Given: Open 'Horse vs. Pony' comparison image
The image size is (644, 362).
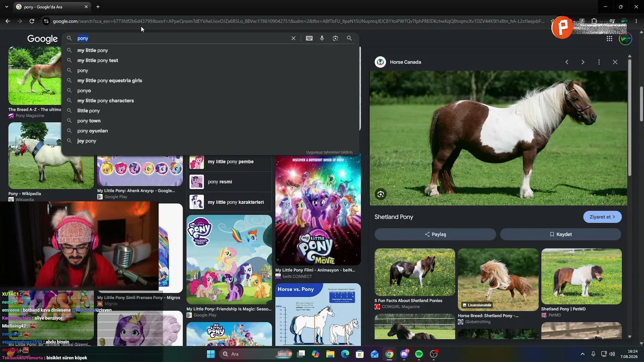Looking at the screenshot, I should 318,315.
